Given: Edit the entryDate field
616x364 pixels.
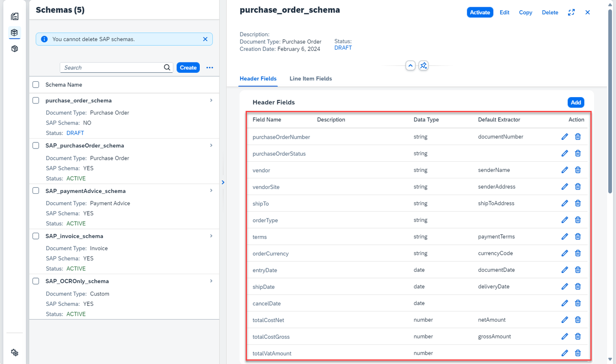Looking at the screenshot, I should [x=565, y=270].
